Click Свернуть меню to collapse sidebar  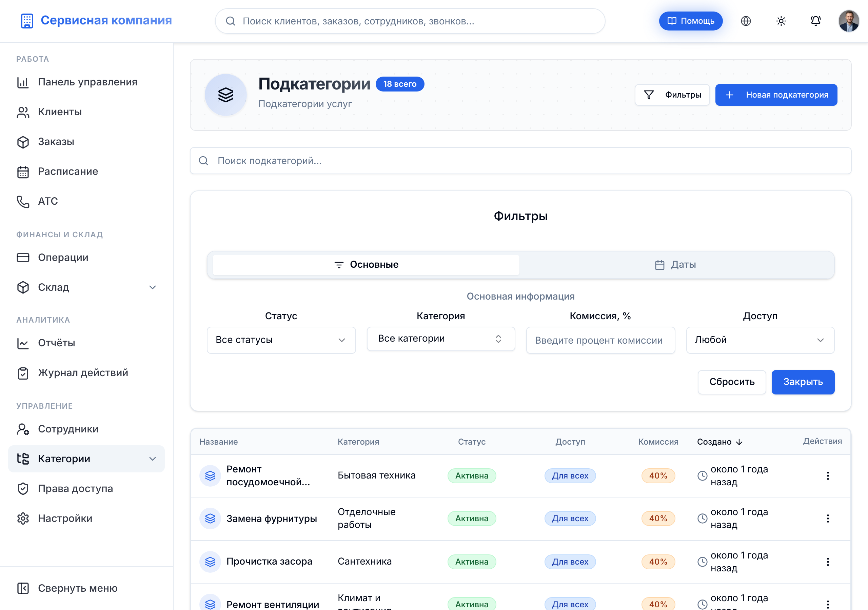pos(86,588)
